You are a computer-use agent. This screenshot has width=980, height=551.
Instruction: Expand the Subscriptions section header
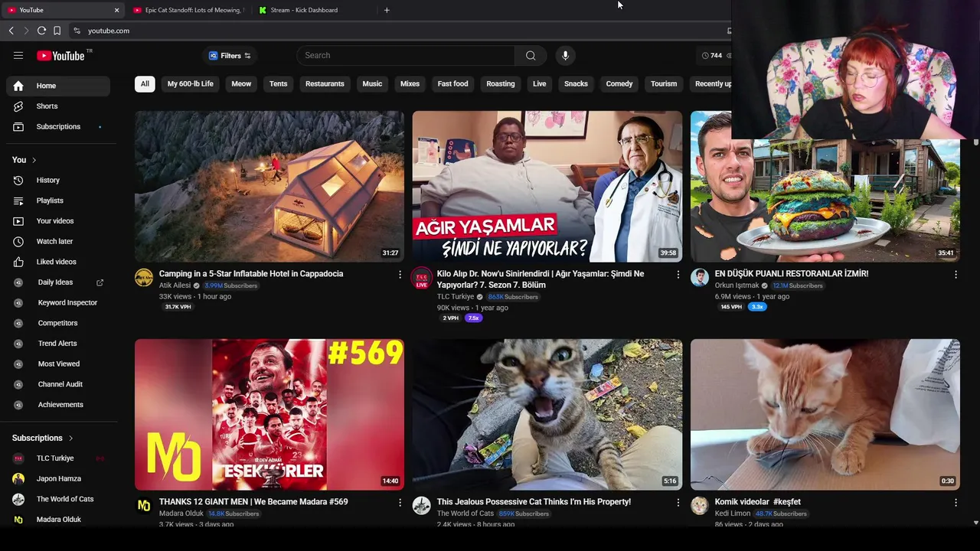43,438
